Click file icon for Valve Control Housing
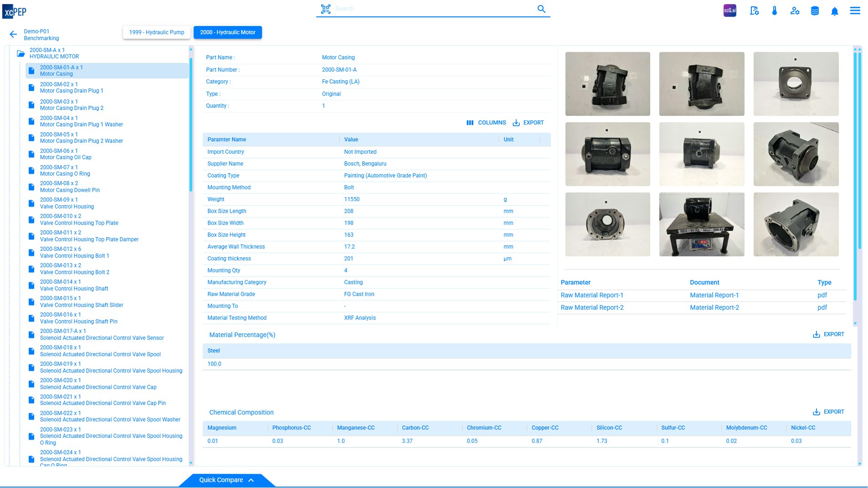The height and width of the screenshot is (488, 868). [x=31, y=203]
